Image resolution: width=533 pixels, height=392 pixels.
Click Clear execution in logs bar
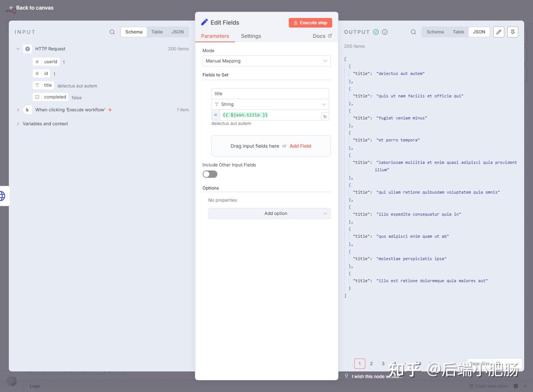[x=491, y=386]
